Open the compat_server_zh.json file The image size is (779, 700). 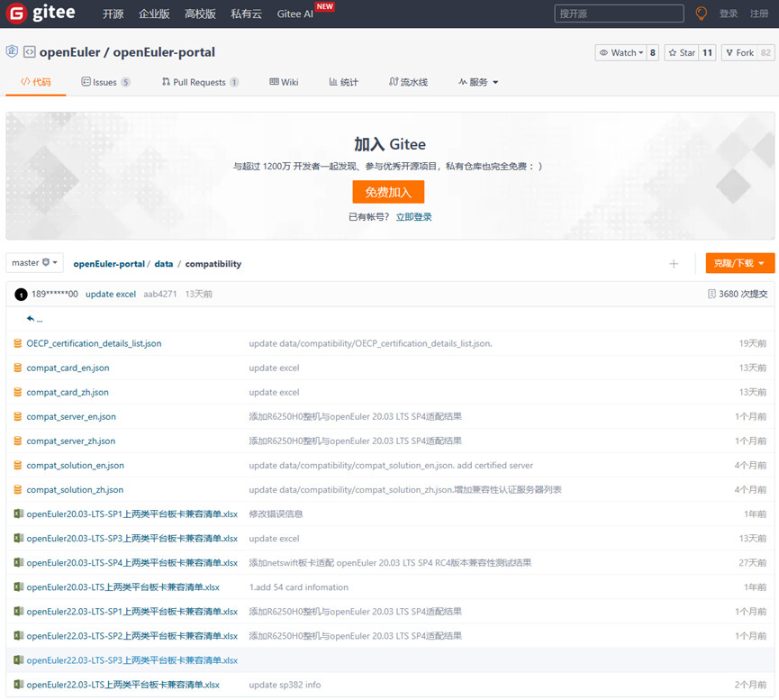[x=71, y=441]
